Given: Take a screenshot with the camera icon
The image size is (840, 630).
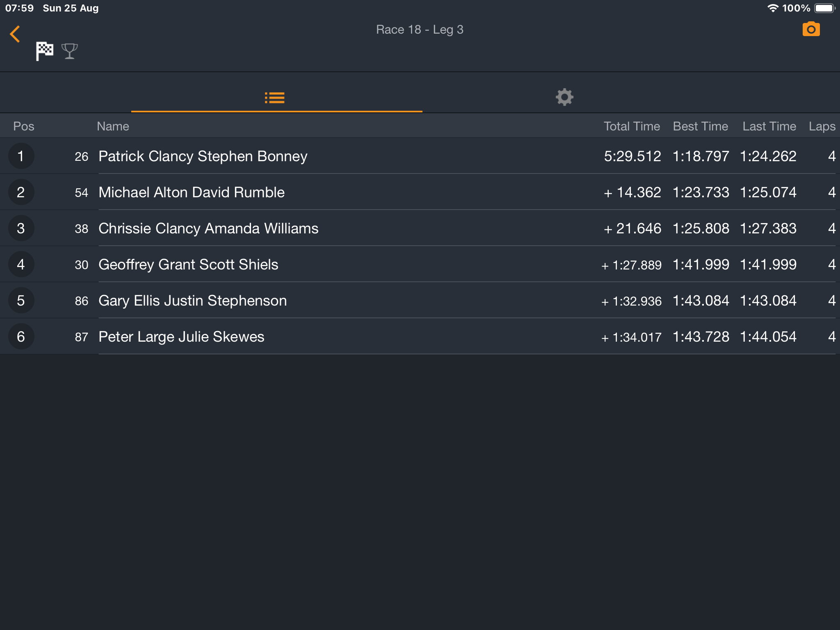Looking at the screenshot, I should 811,30.
